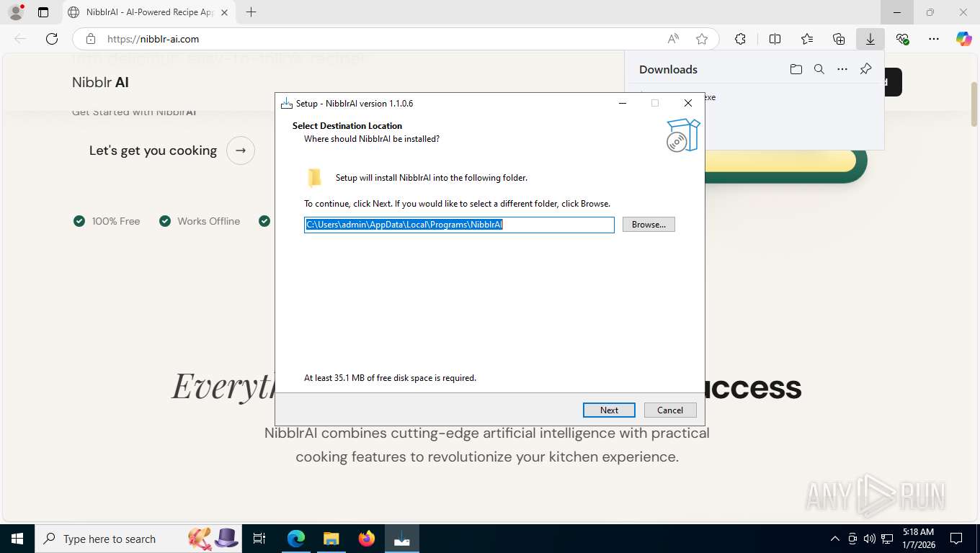This screenshot has width=980, height=553.
Task: Open the tab actions menu icon
Action: [x=43, y=12]
